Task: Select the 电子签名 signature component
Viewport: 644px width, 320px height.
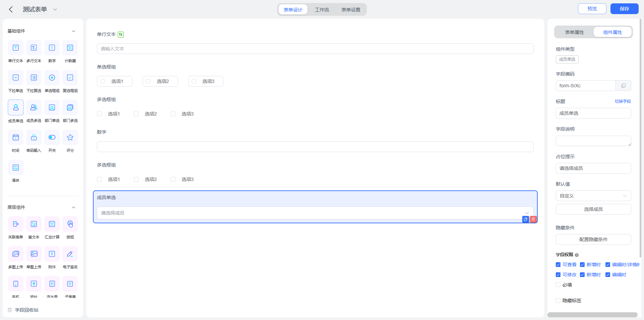Action: tap(70, 254)
